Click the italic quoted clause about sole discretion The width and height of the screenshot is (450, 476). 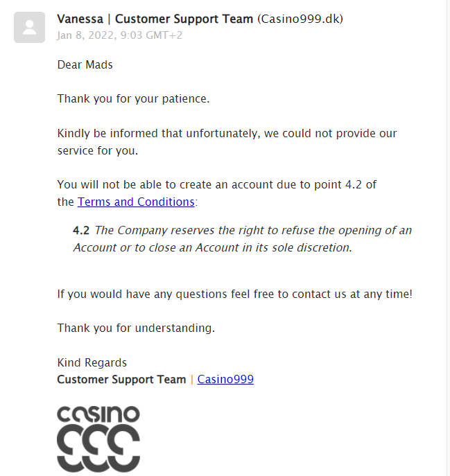tap(243, 239)
